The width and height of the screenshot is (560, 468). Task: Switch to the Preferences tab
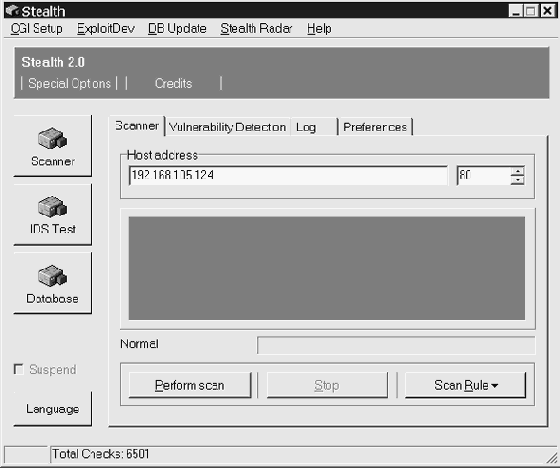coord(375,127)
